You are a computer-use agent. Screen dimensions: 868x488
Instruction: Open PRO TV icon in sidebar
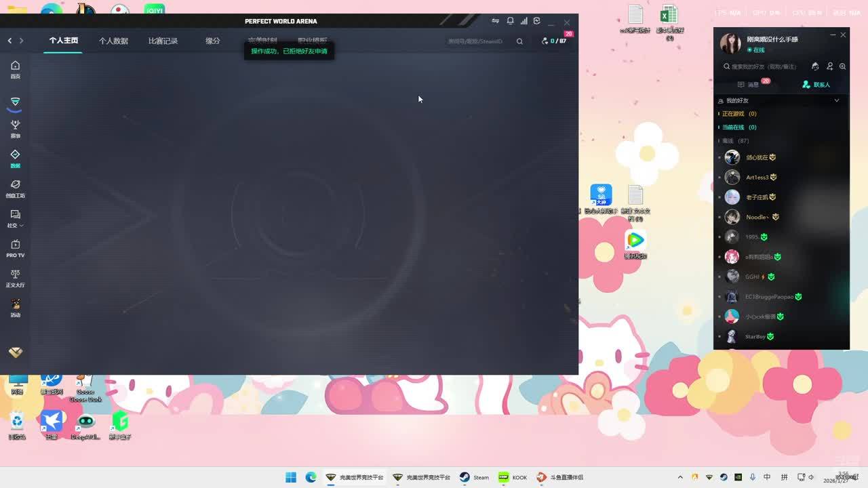15,248
